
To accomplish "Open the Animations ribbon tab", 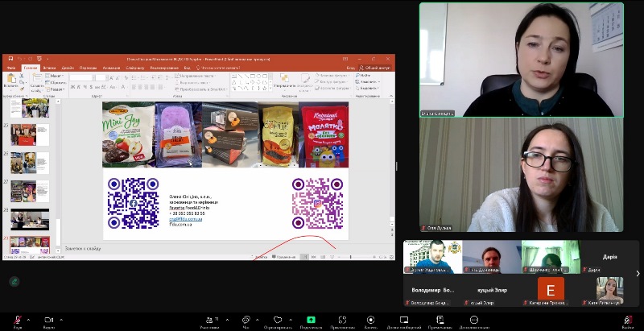I will point(111,68).
